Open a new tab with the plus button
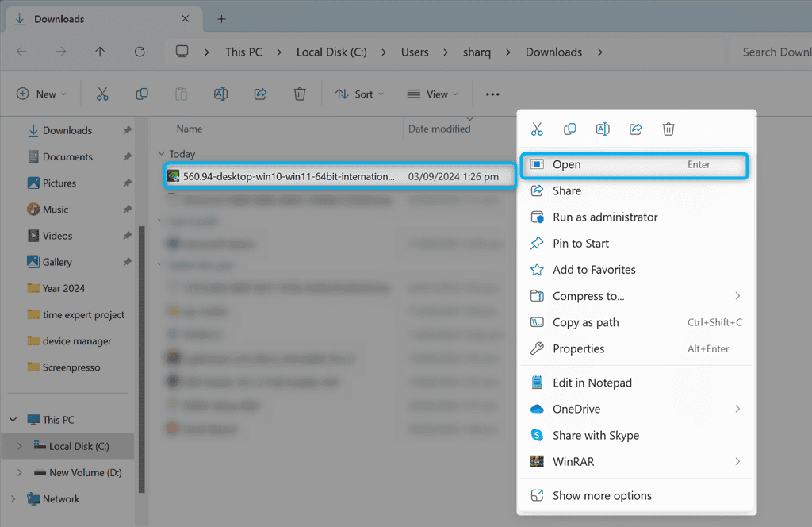Viewport: 812px width, 527px height. point(222,19)
